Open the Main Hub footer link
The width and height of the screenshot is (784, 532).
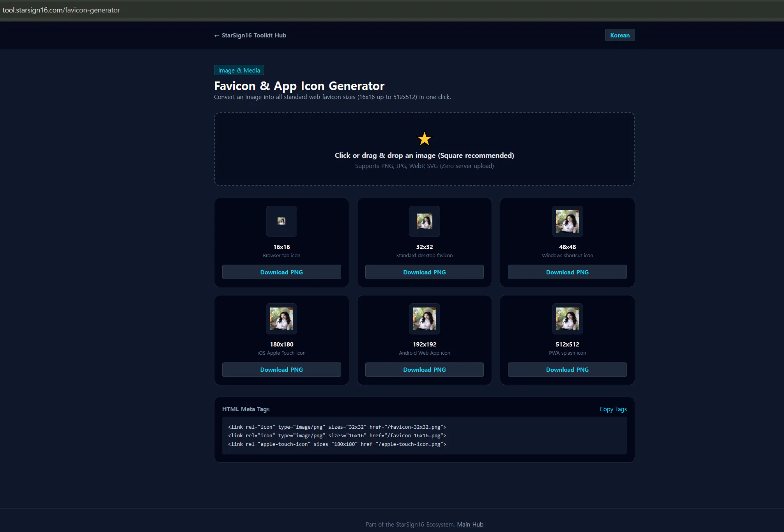pyautogui.click(x=470, y=524)
